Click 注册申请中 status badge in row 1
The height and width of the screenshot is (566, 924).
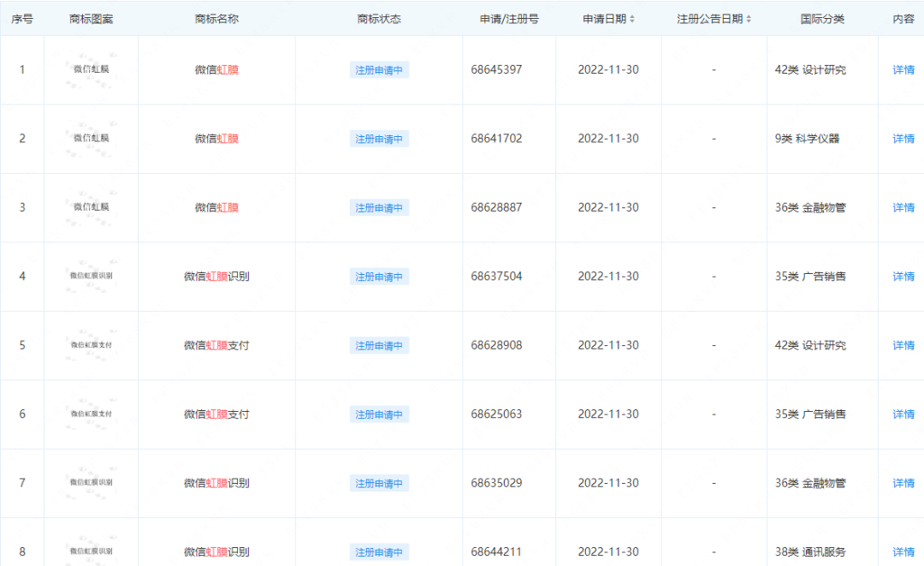click(x=378, y=69)
